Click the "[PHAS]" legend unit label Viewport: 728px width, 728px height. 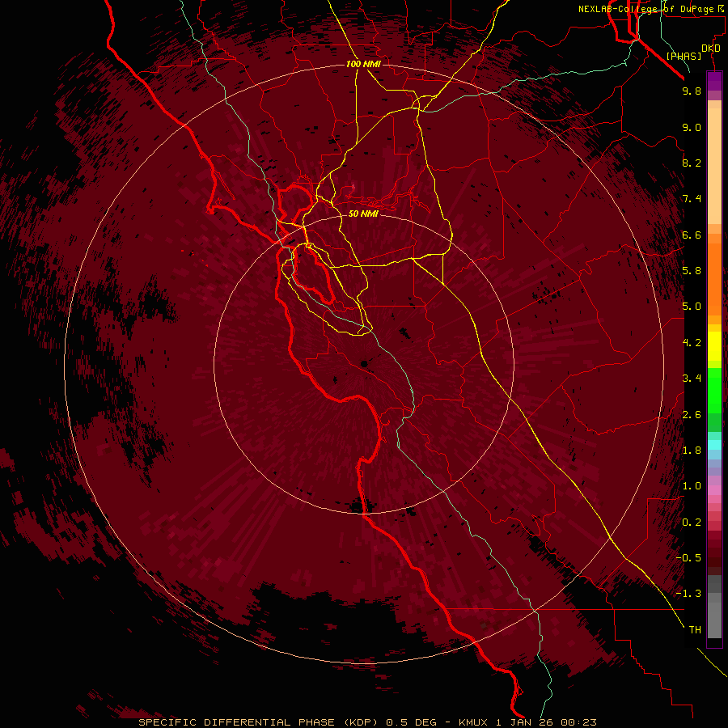pyautogui.click(x=684, y=56)
